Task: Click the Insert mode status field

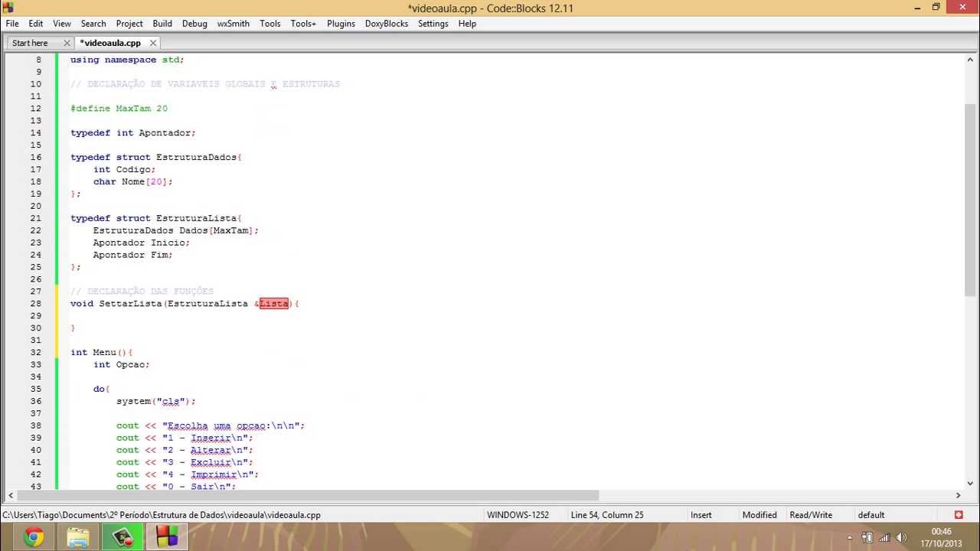Action: pyautogui.click(x=701, y=515)
